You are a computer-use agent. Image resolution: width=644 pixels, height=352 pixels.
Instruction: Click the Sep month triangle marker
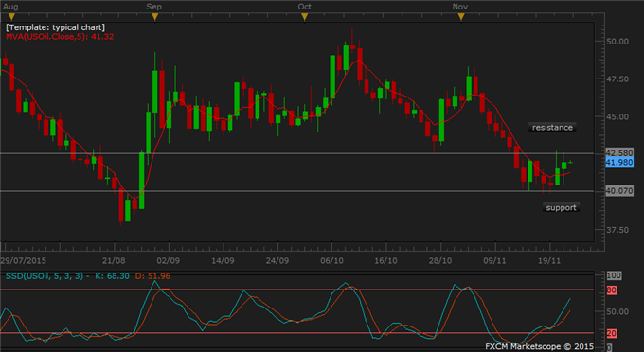point(154,16)
